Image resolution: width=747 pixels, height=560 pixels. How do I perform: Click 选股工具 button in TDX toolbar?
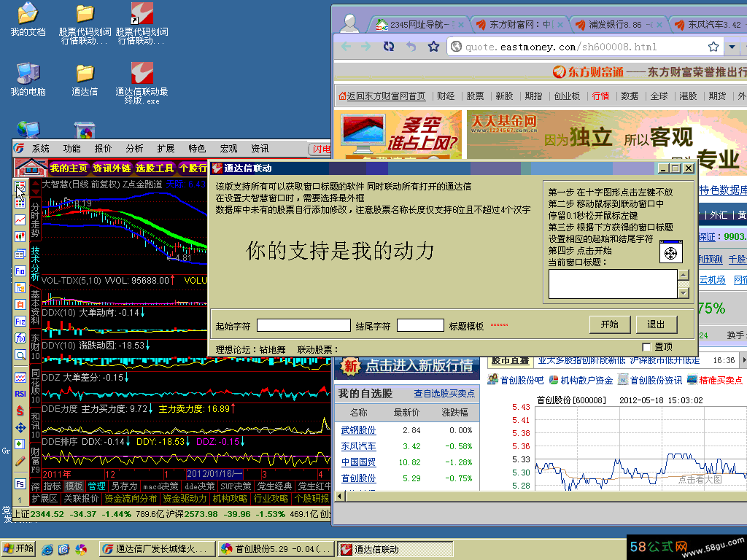coord(155,168)
